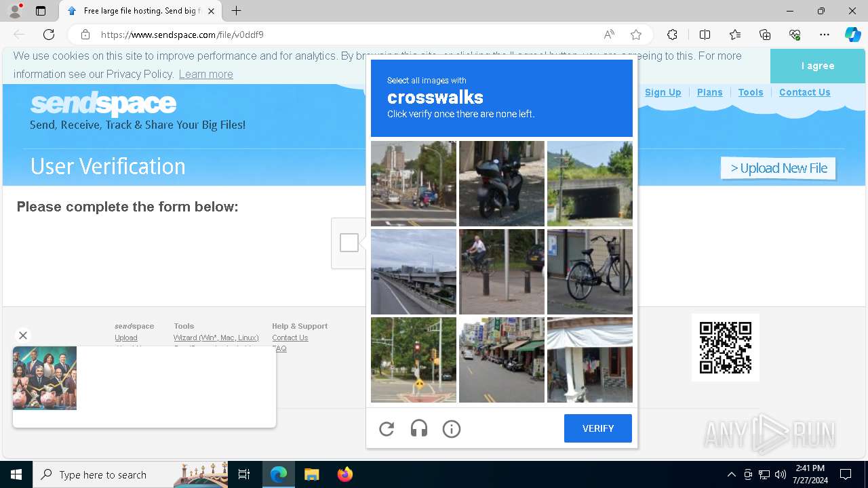Launch Firefox from taskbar
This screenshot has height=488, width=868.
click(x=344, y=474)
